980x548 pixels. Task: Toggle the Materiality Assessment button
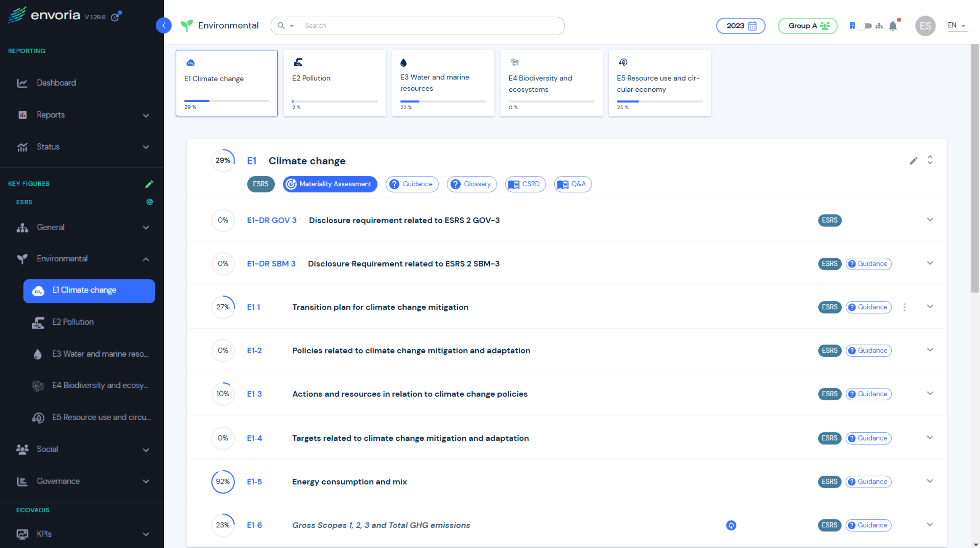(x=330, y=184)
